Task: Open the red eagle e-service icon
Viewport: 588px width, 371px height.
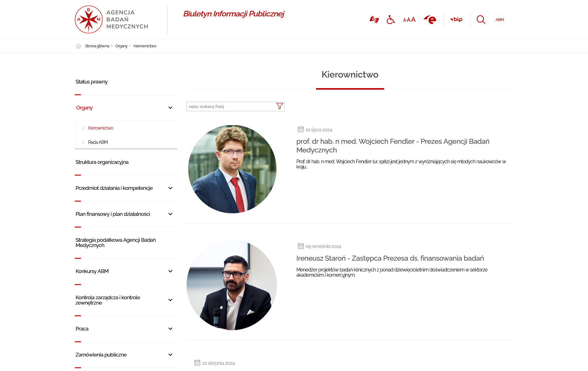Action: [430, 20]
